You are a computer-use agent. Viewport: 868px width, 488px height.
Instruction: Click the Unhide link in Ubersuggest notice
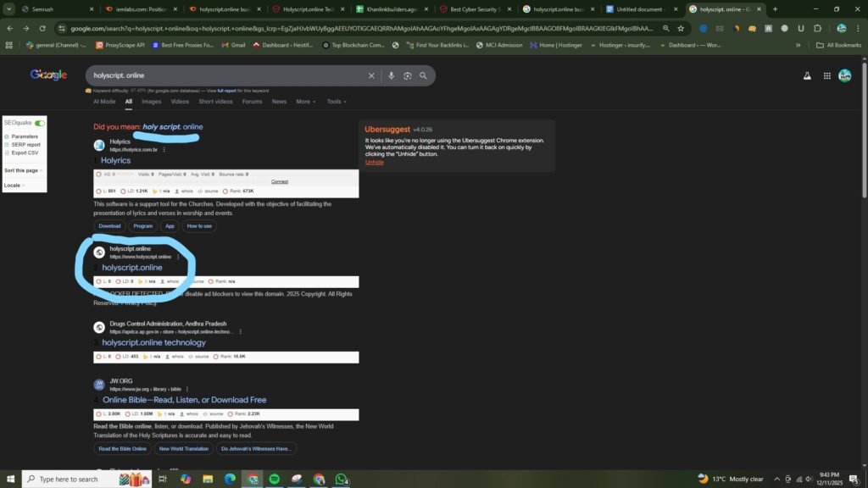374,162
